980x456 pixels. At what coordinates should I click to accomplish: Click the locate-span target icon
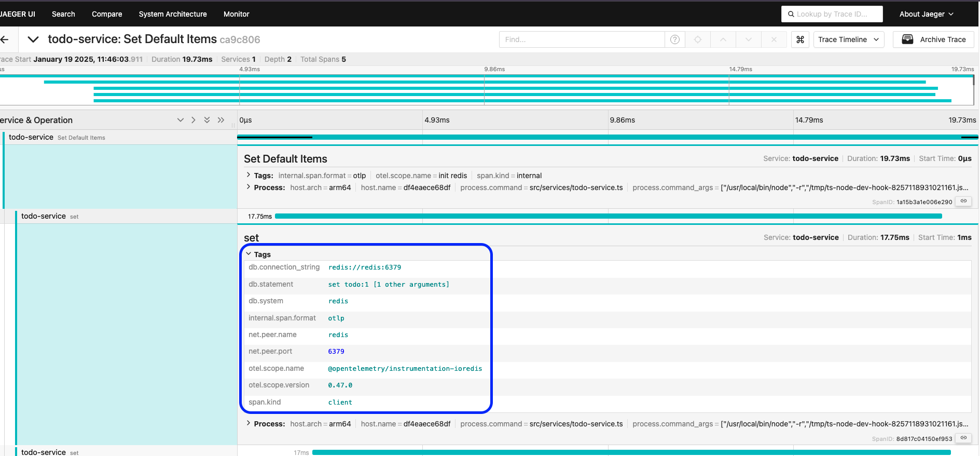698,39
